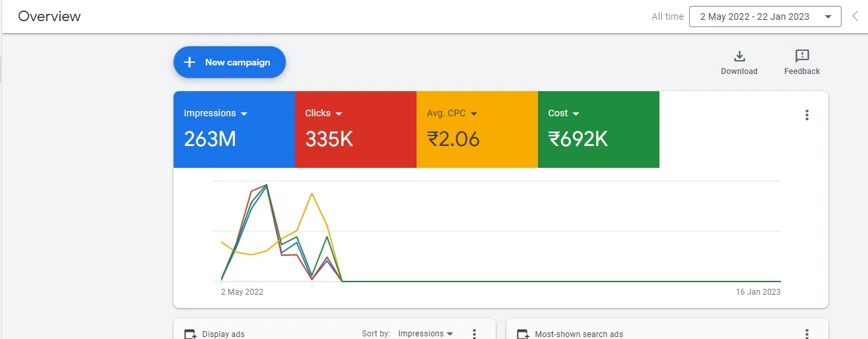This screenshot has height=339, width=868.
Task: Click the ₹2.06 average CPC value
Action: (453, 139)
